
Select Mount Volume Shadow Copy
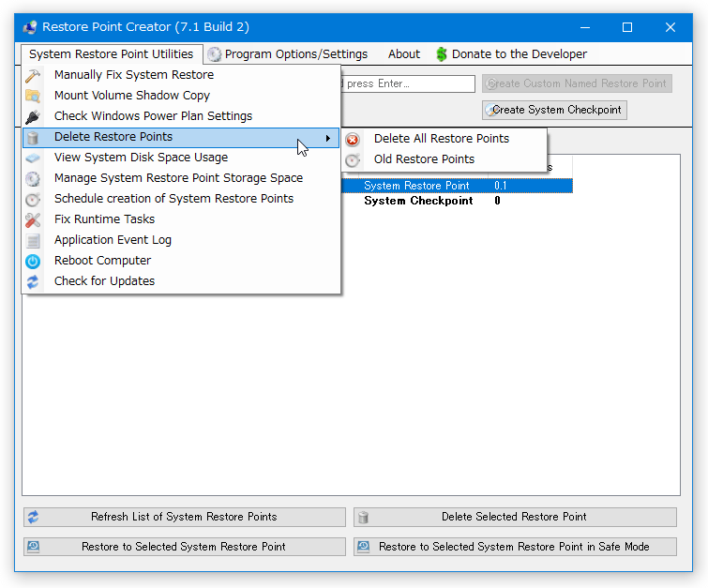coord(181,96)
